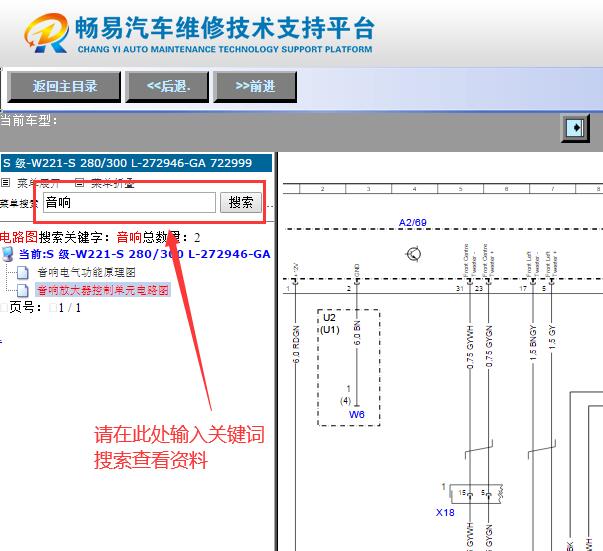Click the W6 ground label in the diagram
This screenshot has width=603, height=551.
coord(356,414)
